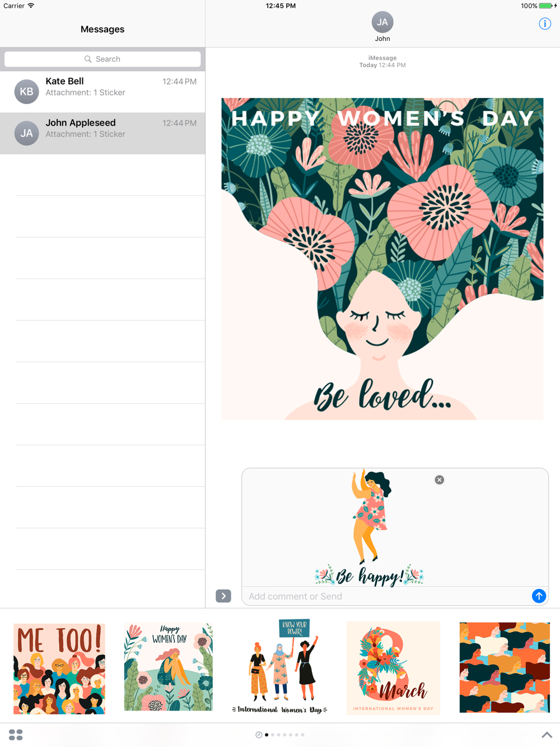Open Kate Bell conversation
This screenshot has width=560, height=747.
(x=102, y=92)
